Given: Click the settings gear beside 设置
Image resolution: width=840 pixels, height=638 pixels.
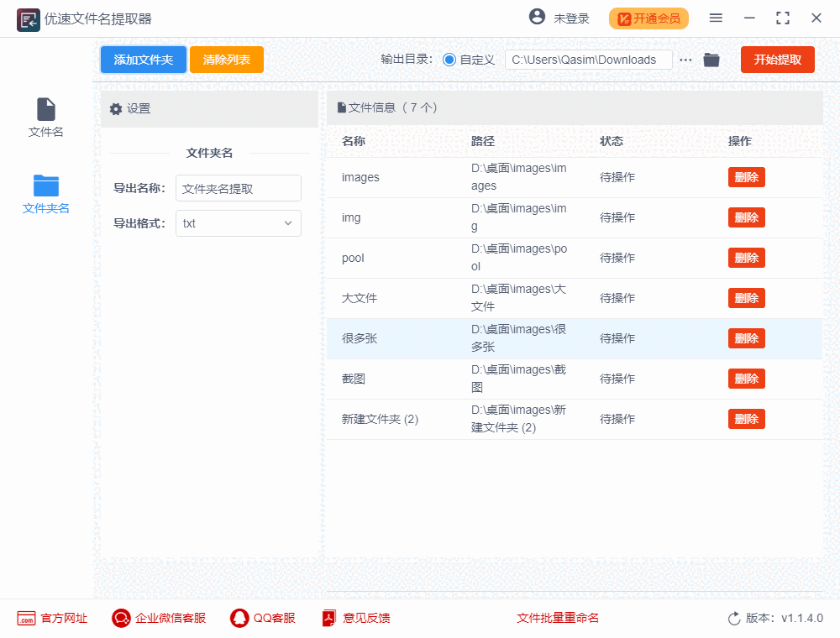Looking at the screenshot, I should tap(116, 108).
